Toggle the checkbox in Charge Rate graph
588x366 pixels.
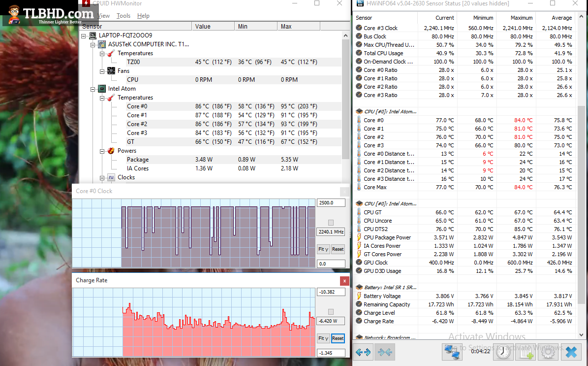point(331,312)
